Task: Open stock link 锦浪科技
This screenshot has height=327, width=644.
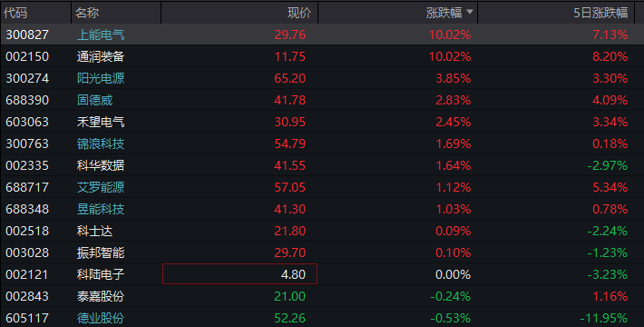Action: (101, 144)
